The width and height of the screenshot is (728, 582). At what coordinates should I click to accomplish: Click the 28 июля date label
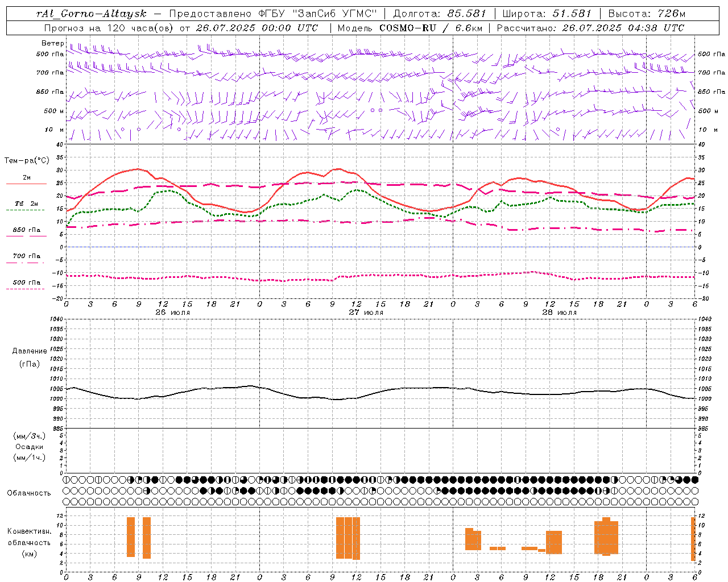point(560,312)
